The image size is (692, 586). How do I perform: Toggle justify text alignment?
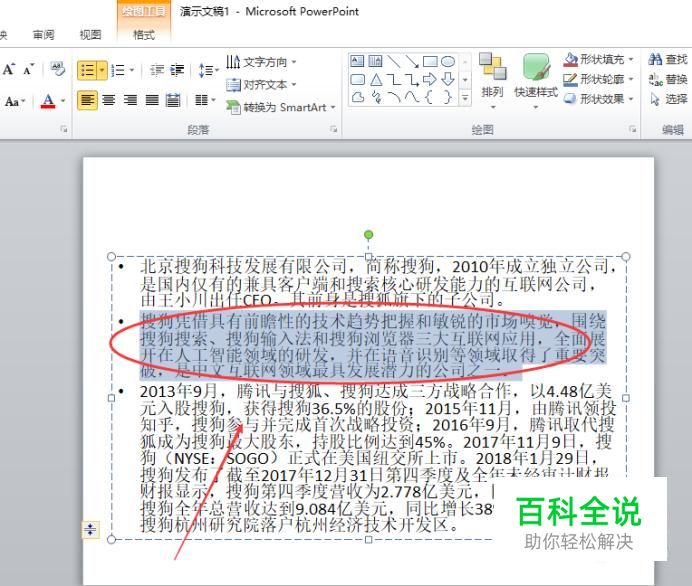152,100
